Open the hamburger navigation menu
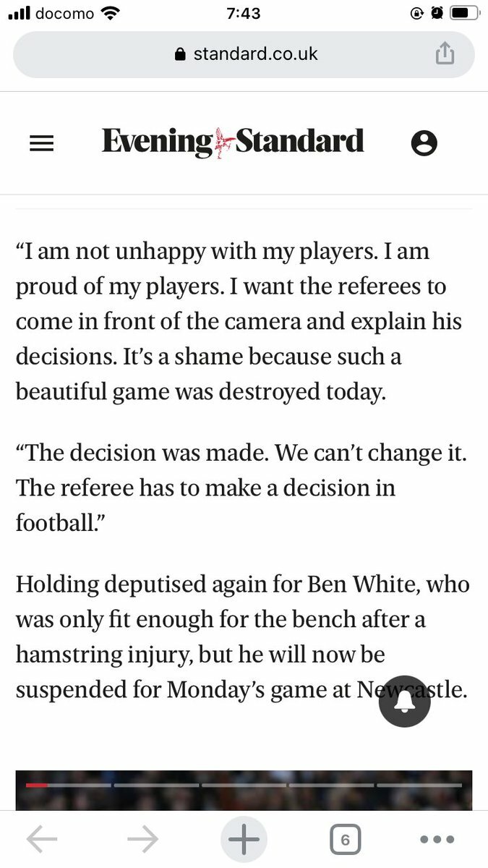Viewport: 488px width, 868px height. point(42,143)
